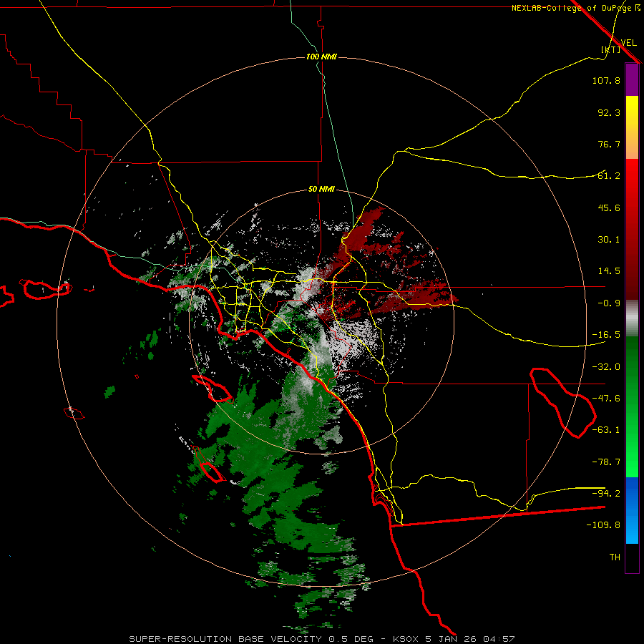Pick the red segment of the color bar
This screenshot has height=644, width=644.
(x=632, y=229)
